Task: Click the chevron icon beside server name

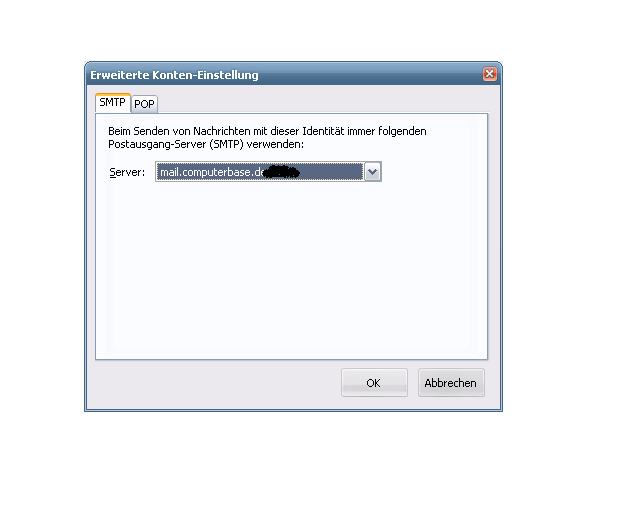Action: pyautogui.click(x=373, y=172)
